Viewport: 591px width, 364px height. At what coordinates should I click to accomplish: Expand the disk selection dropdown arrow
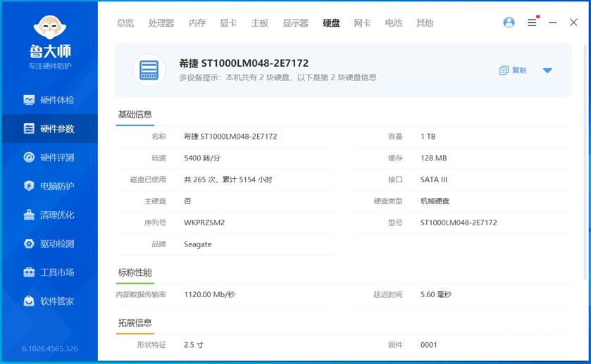coord(547,70)
